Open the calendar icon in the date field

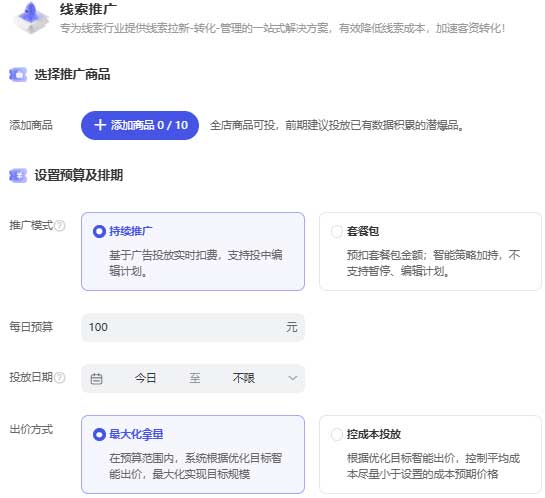point(96,378)
